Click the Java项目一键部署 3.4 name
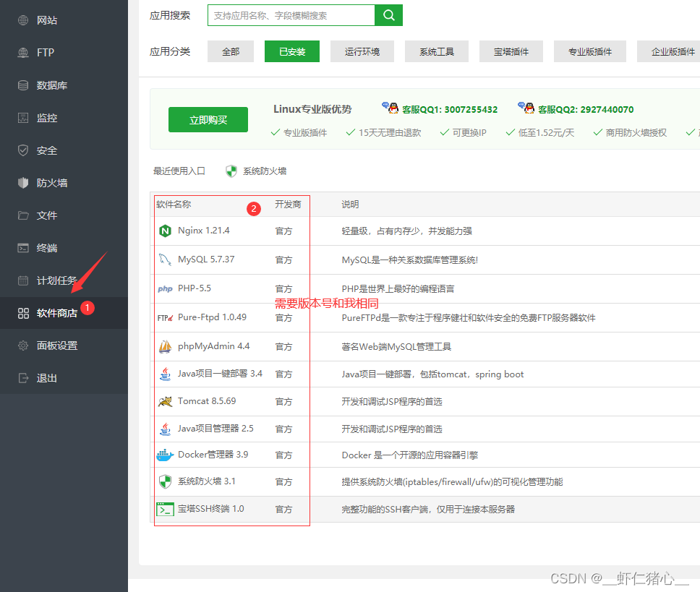Viewport: 700px width, 592px height. [220, 374]
